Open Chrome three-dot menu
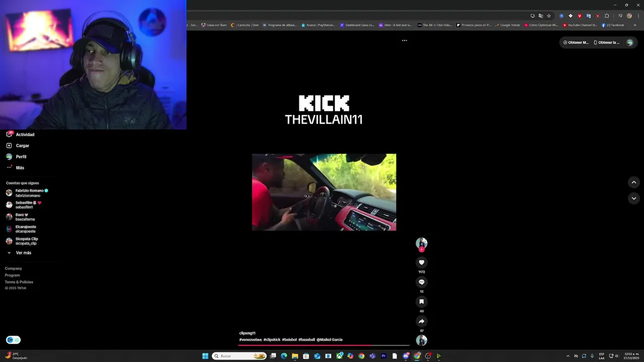The width and height of the screenshot is (644, 362). tap(637, 16)
